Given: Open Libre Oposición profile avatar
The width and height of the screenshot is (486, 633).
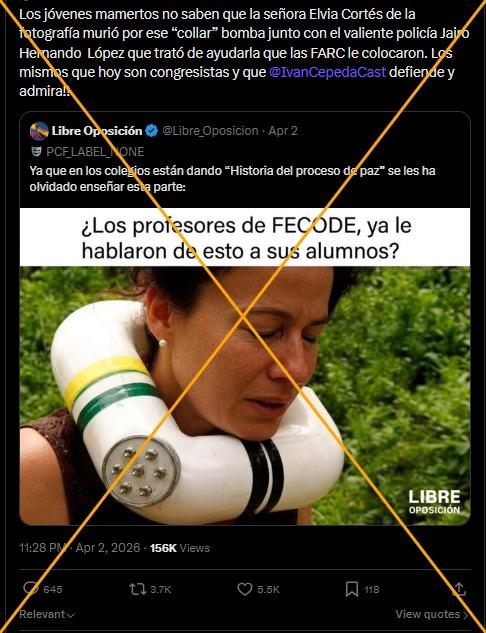Looking at the screenshot, I should pyautogui.click(x=39, y=131).
